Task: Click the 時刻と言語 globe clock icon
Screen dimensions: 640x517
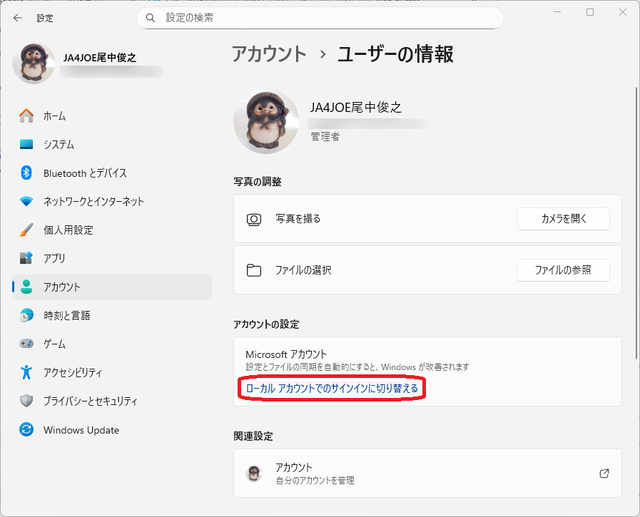Action: 27,315
